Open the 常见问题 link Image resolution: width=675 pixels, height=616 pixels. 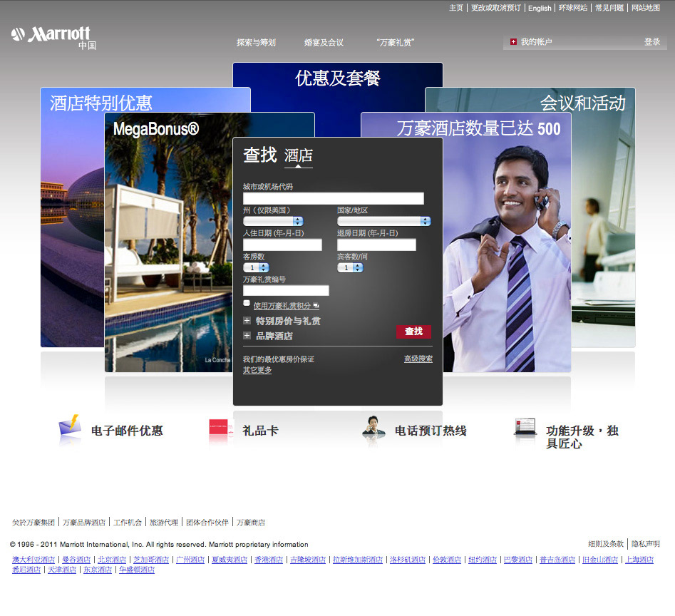pos(609,8)
